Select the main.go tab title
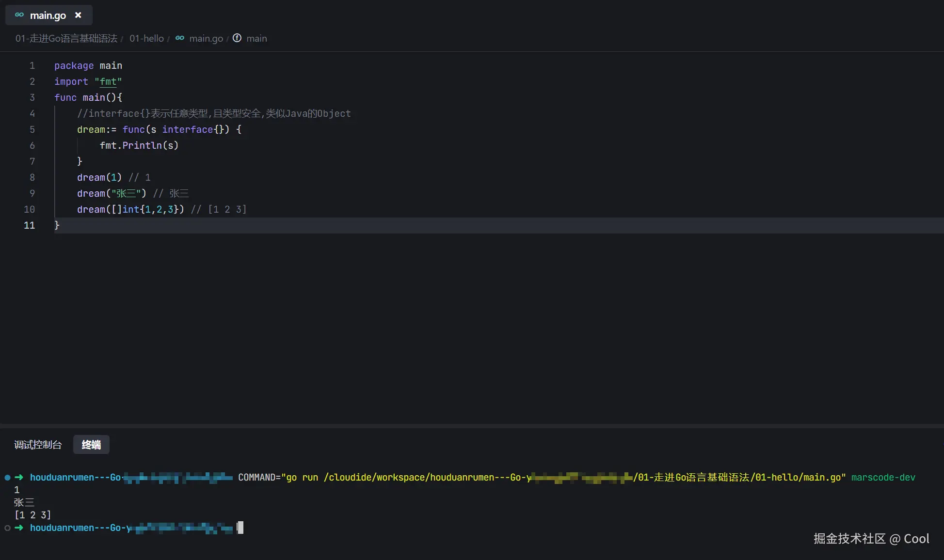Screen dimensions: 944x560 point(48,16)
